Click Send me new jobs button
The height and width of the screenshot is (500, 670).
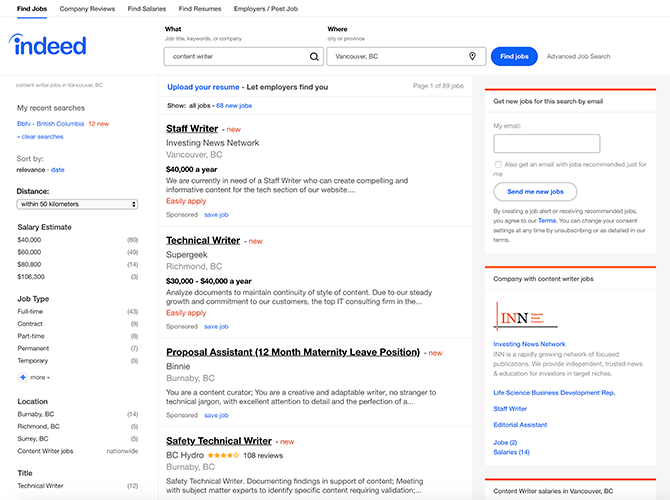535,191
